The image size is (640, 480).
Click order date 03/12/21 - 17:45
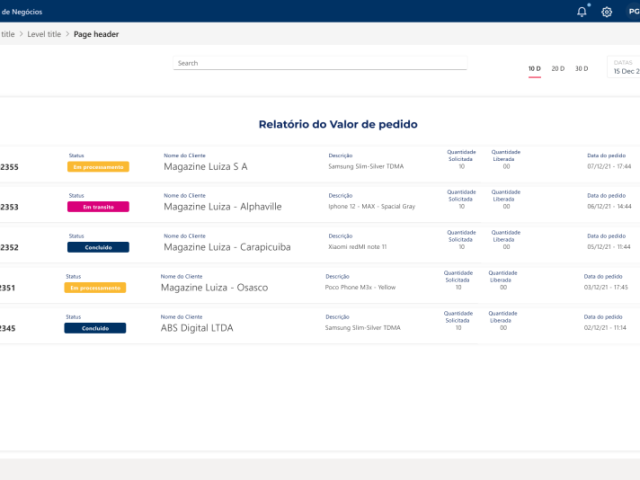click(x=606, y=287)
